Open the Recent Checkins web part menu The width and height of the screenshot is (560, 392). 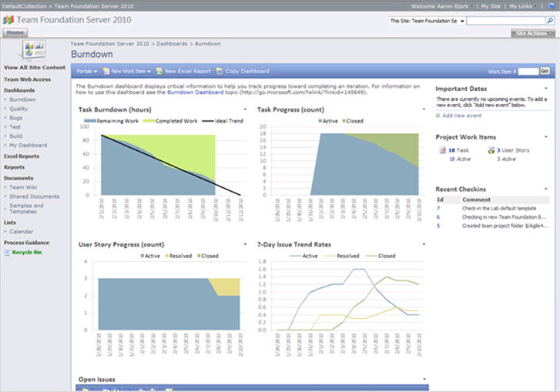point(546,189)
